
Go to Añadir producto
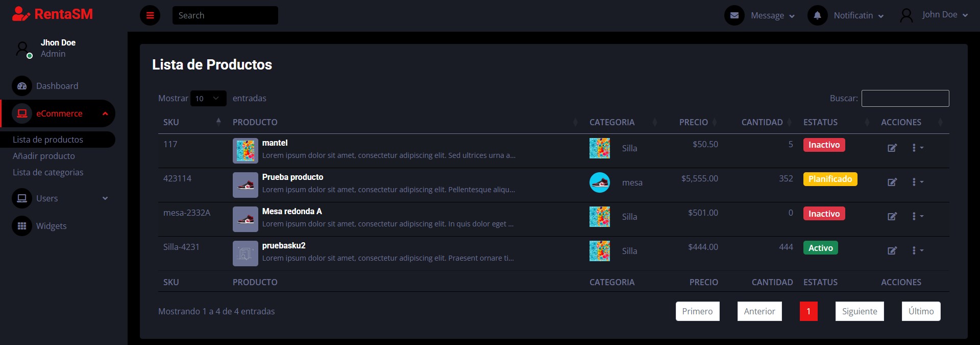click(44, 156)
